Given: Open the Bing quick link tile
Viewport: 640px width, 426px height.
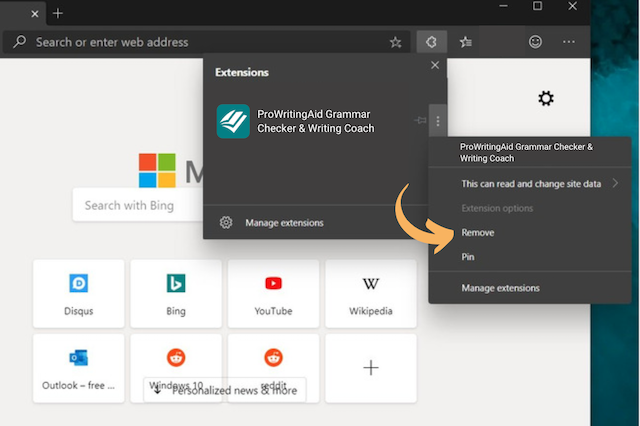Looking at the screenshot, I should pos(176,293).
